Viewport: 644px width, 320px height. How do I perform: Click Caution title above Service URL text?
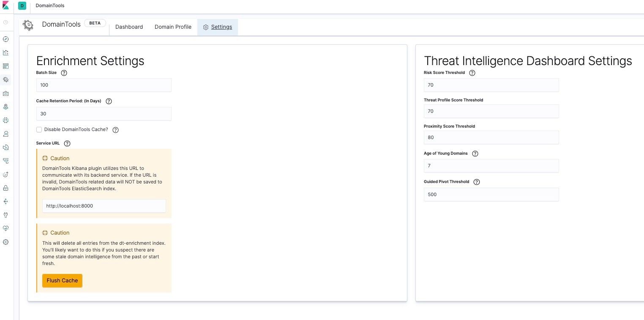click(60, 158)
